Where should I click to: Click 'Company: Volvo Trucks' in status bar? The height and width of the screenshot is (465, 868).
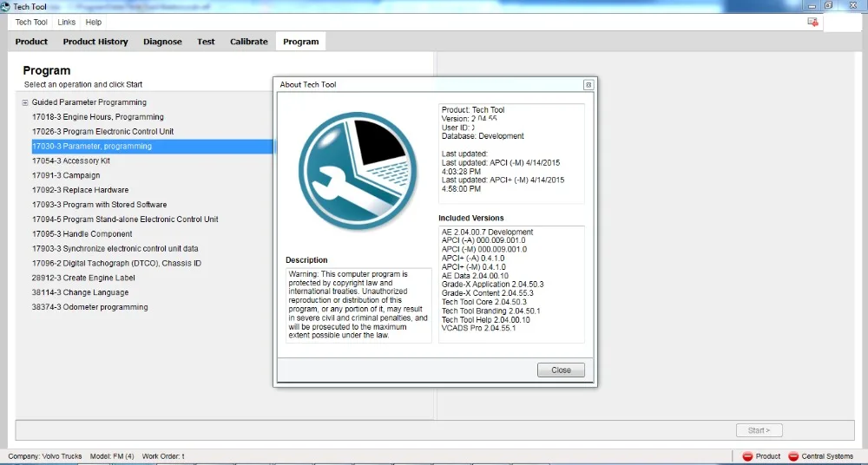click(45, 456)
